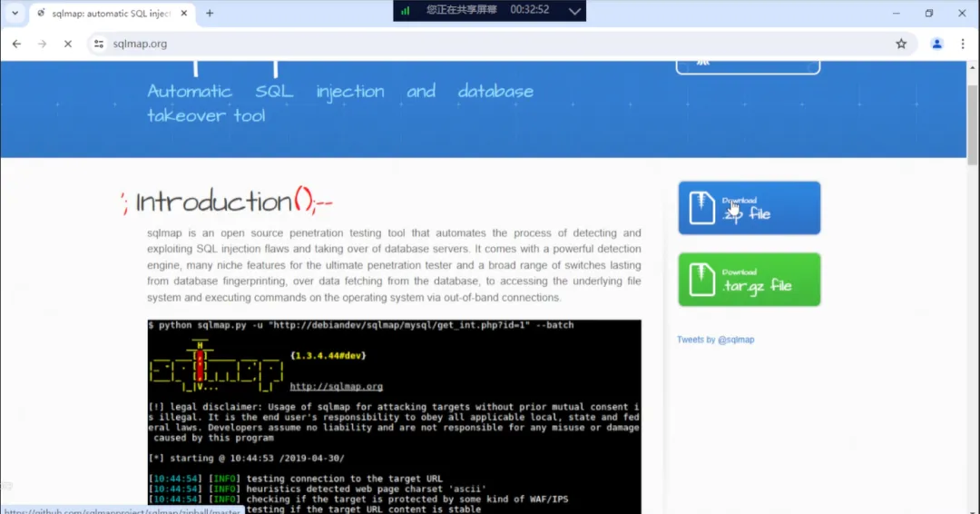Download the .tar.gz file
Image resolution: width=980 pixels, height=514 pixels.
pyautogui.click(x=749, y=280)
